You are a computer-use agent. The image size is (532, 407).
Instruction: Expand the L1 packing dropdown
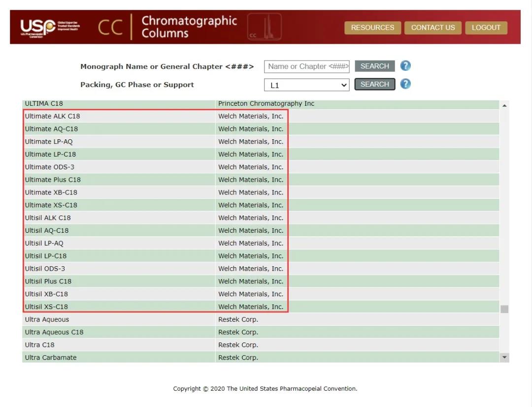pyautogui.click(x=307, y=85)
